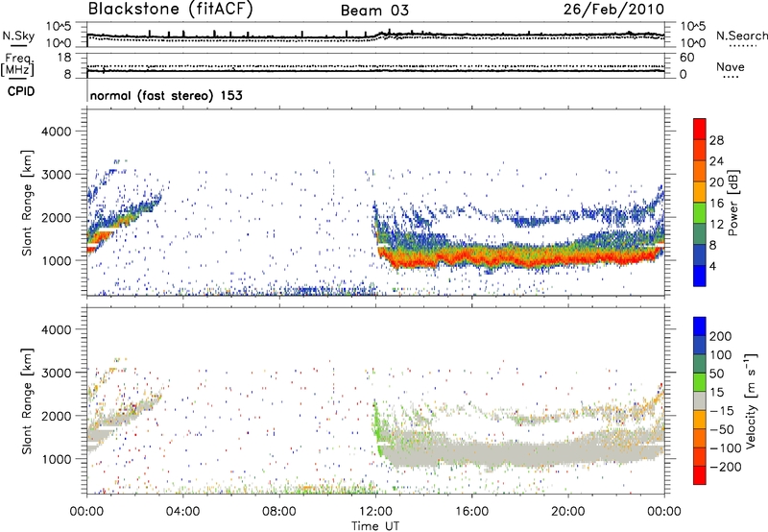The width and height of the screenshot is (768, 532).
Task: Click "2000" on the power panel axis
Action: 56,217
